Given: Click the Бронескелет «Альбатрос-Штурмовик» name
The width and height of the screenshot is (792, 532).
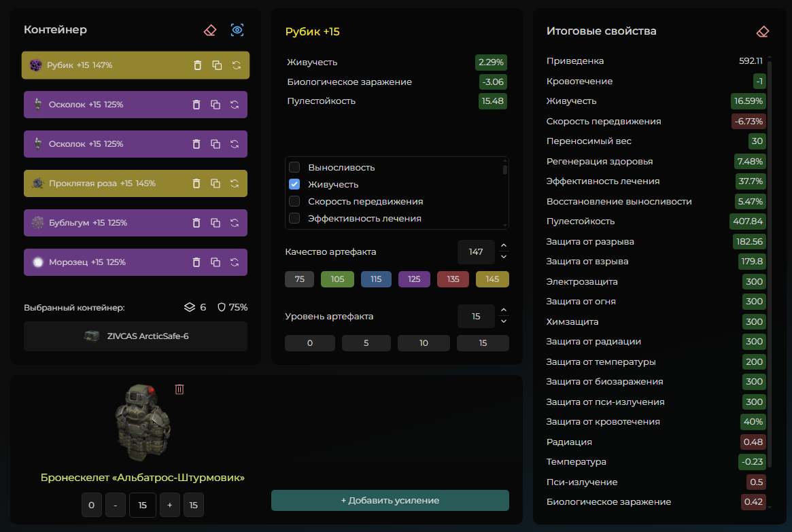Looking at the screenshot, I should (143, 478).
